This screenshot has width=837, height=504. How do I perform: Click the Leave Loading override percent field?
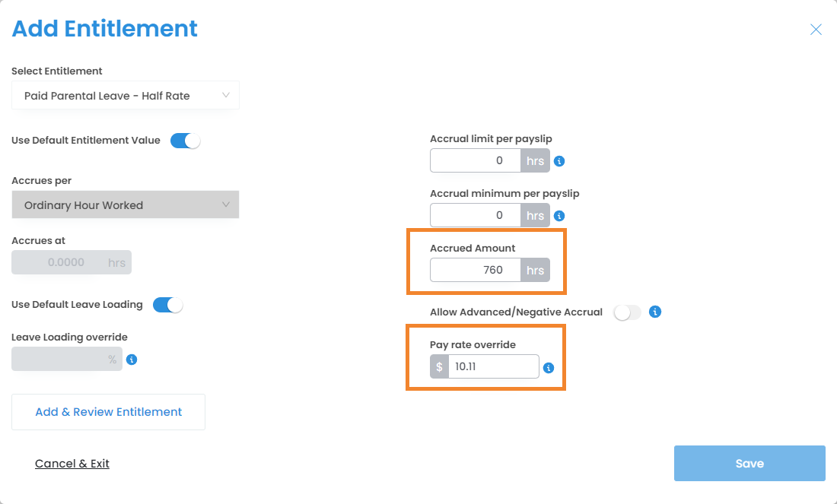57,360
